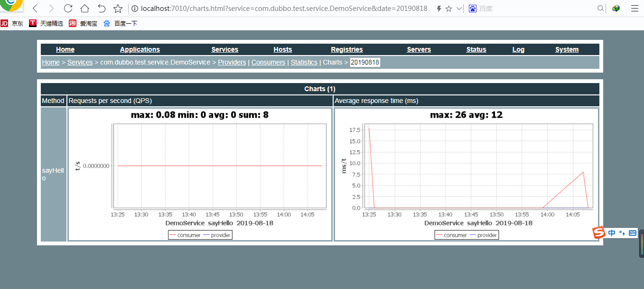The width and height of the screenshot is (644, 289).
Task: Open the Services menu item
Action: point(225,49)
